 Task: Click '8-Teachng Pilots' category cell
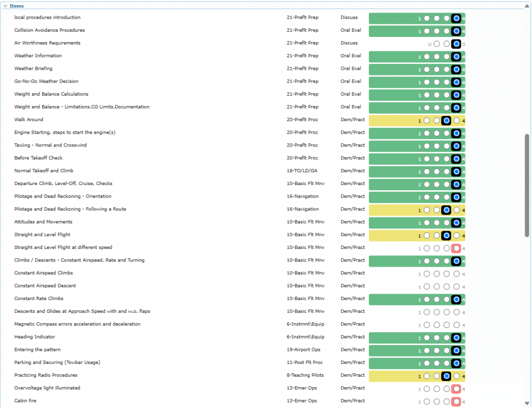[x=305, y=375]
